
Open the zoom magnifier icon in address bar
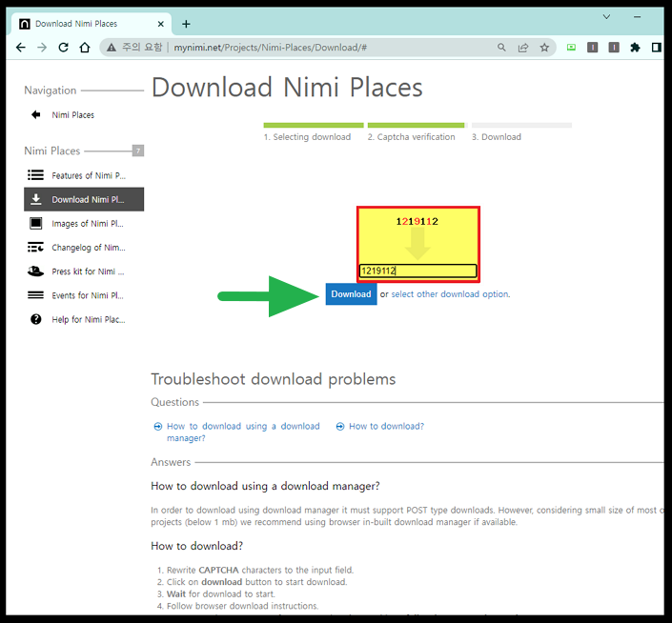(x=501, y=48)
